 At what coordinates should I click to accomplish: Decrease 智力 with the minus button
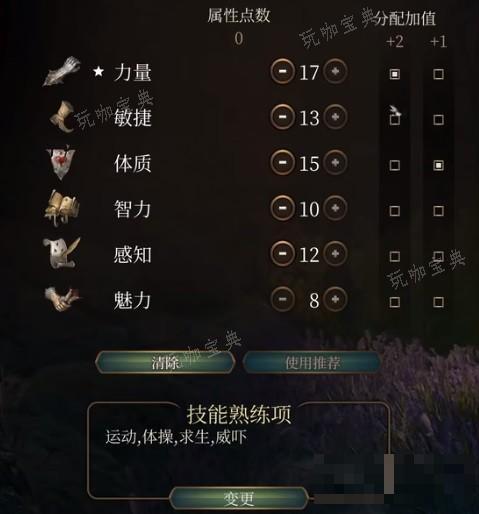point(283,208)
